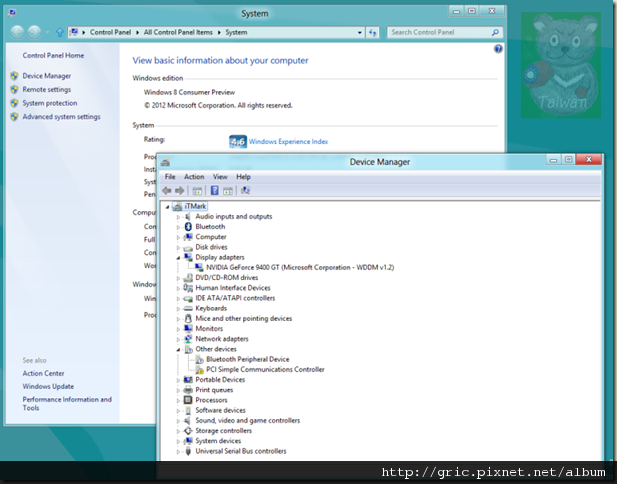Click the Bluetooth category icon
This screenshot has height=484, width=617.
point(188,227)
